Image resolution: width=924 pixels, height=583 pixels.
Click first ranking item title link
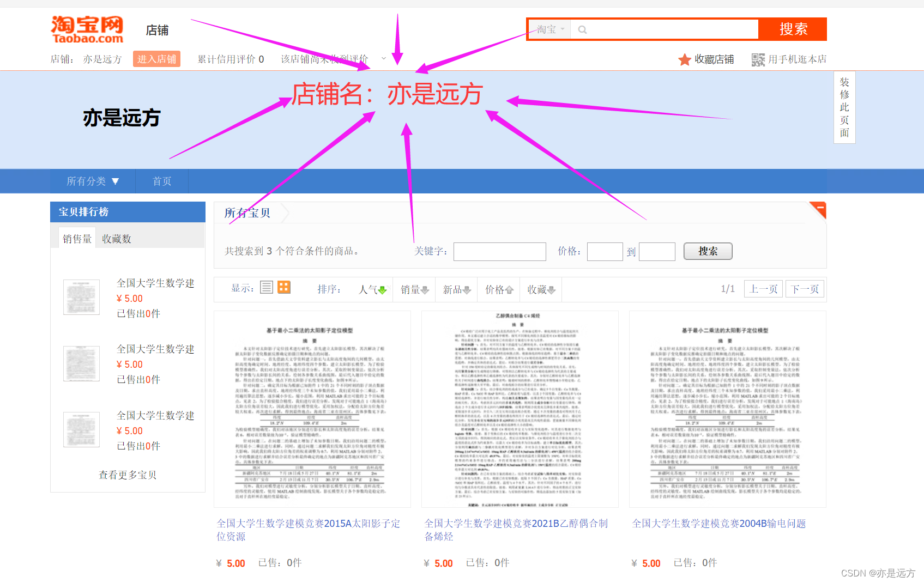[155, 283]
